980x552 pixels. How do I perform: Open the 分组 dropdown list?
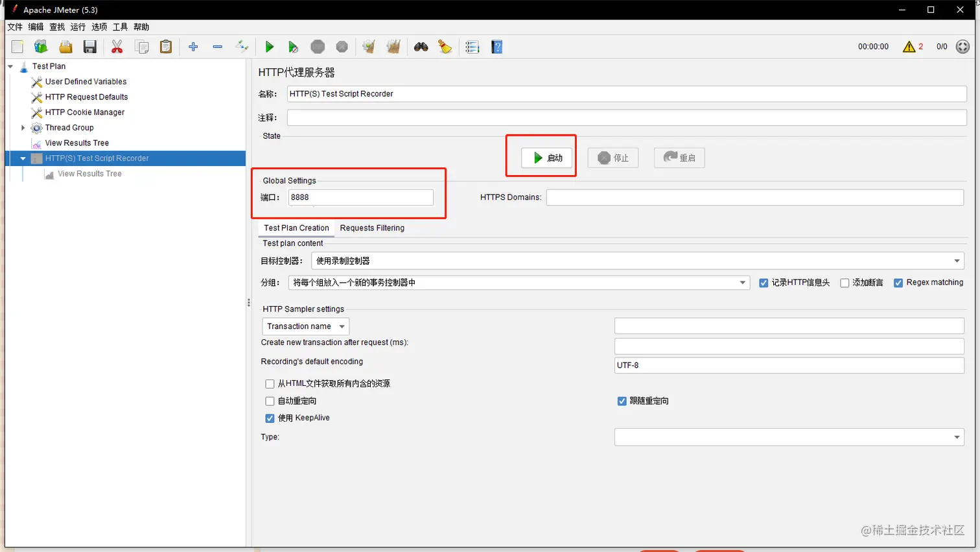pos(519,283)
